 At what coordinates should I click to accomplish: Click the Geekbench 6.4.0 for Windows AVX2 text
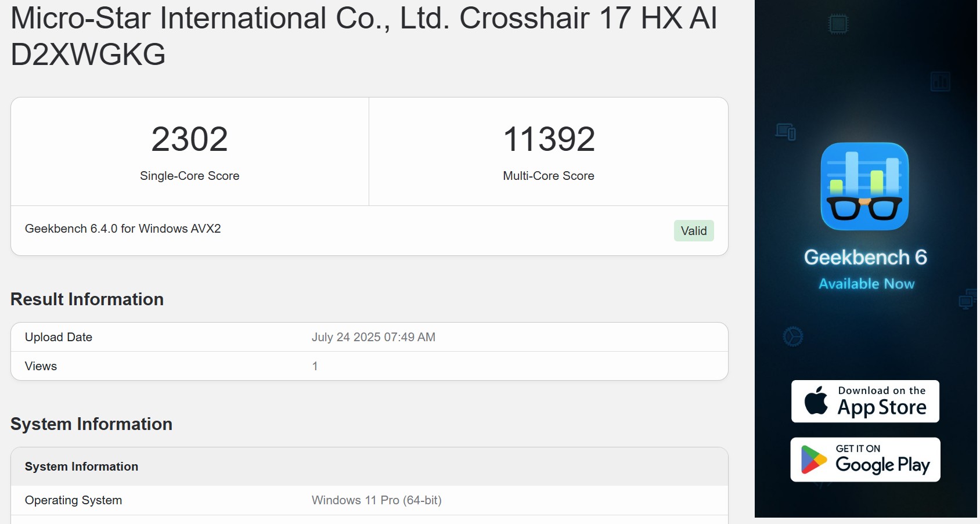(123, 229)
